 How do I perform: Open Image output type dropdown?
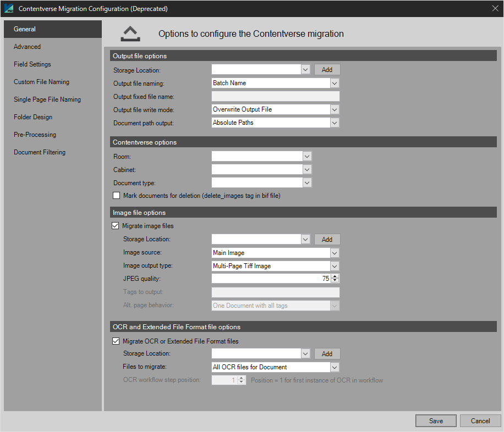[x=335, y=266]
